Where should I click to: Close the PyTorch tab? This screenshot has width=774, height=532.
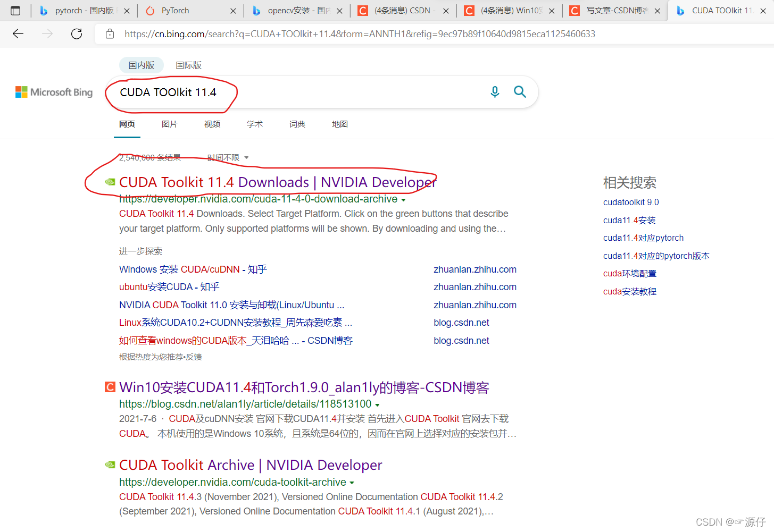tap(233, 11)
